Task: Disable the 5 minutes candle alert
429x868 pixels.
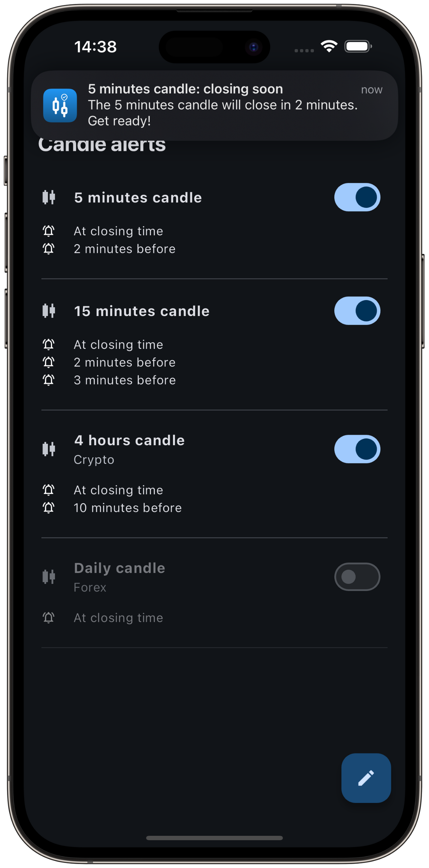Action: tap(357, 197)
